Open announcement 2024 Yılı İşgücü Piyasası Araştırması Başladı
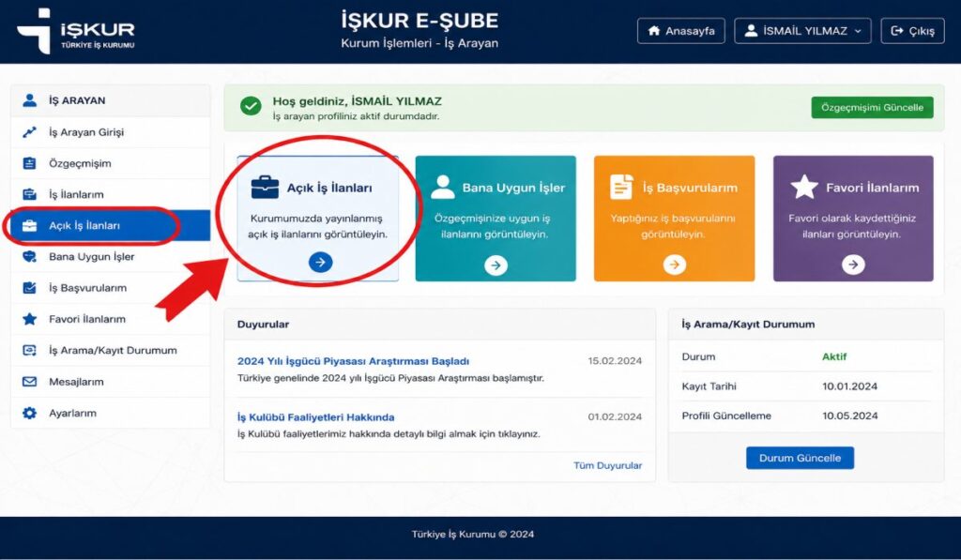Viewport: 961px width, 560px height. click(x=353, y=361)
